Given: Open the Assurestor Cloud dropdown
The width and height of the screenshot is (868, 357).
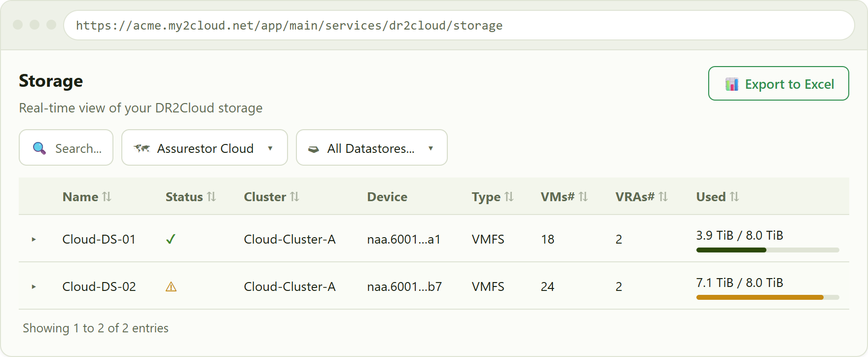Looking at the screenshot, I should 205,147.
